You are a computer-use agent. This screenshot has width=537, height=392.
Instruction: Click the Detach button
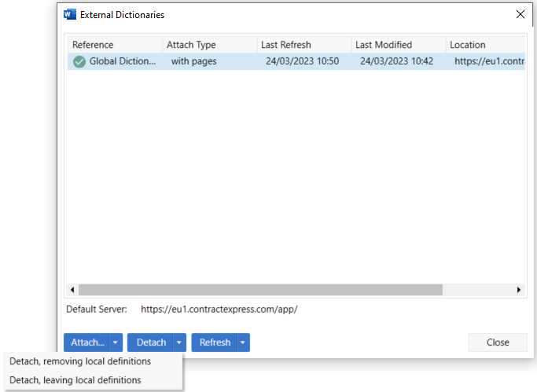click(x=151, y=343)
